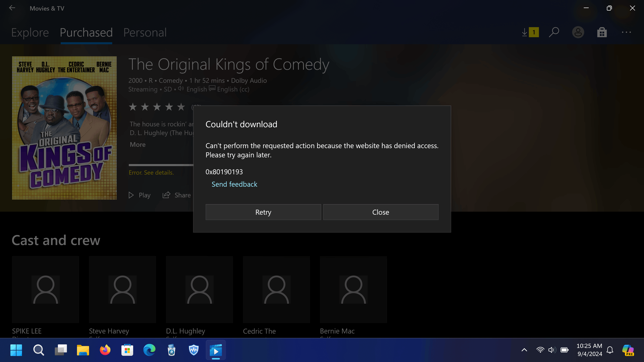Viewport: 644px width, 362px height.
Task: Click the Play icon button
Action: pos(140,195)
